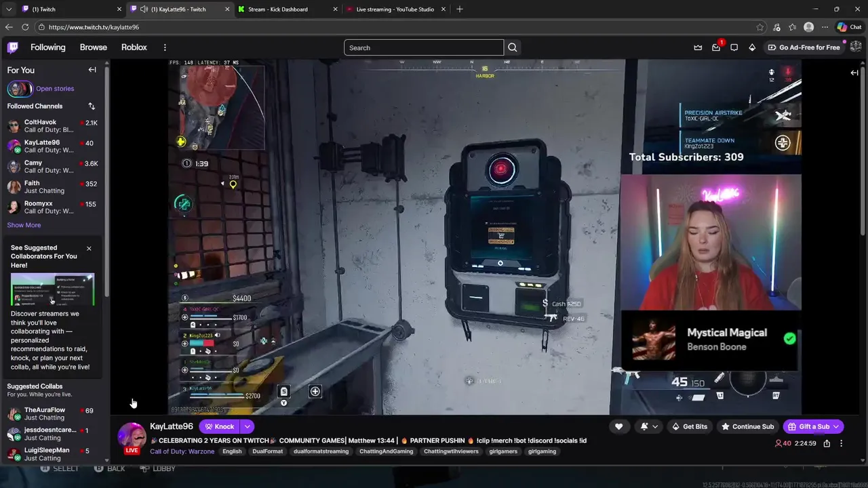This screenshot has height=488, width=868.
Task: Go to Twitch home via logo
Action: click(13, 47)
